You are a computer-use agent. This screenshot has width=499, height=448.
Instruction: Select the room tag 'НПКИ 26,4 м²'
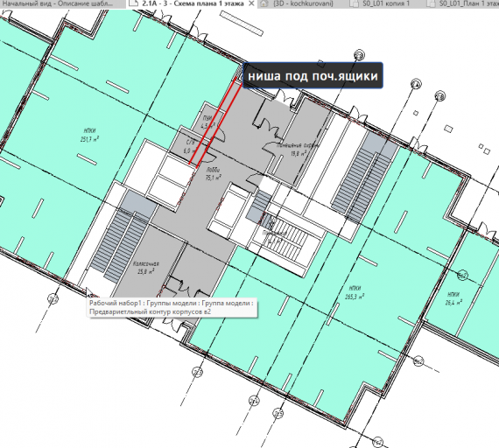[x=453, y=298]
